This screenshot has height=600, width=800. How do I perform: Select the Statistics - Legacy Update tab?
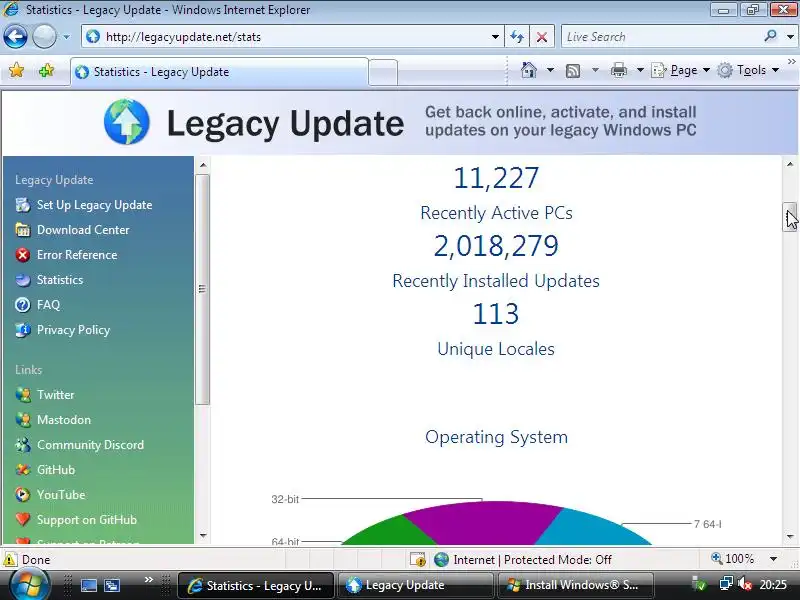219,72
